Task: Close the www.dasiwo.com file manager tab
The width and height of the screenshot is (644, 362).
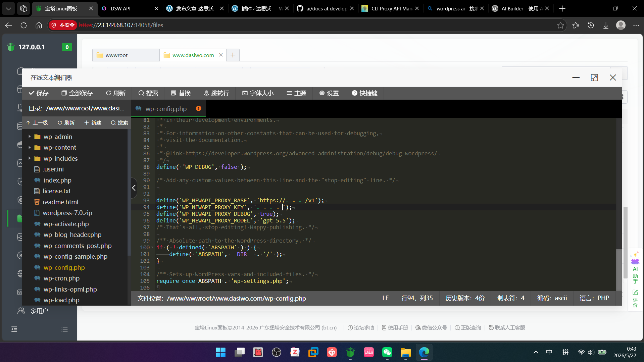Action: click(221, 55)
